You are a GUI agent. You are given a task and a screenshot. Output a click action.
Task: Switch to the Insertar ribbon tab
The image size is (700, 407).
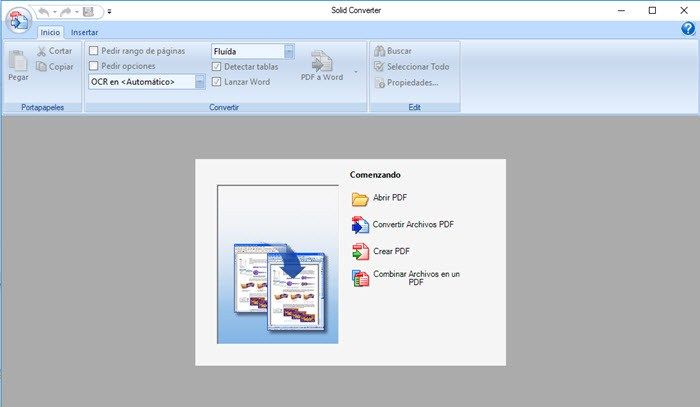pyautogui.click(x=84, y=32)
